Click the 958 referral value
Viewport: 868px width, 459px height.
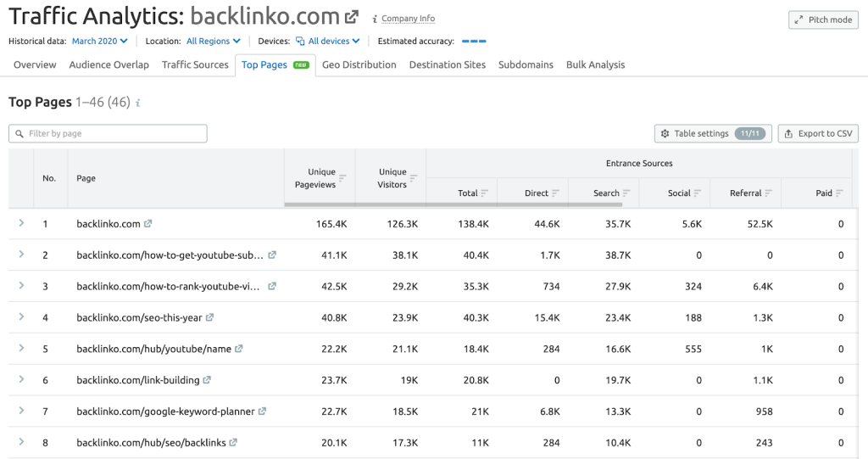tap(765, 411)
